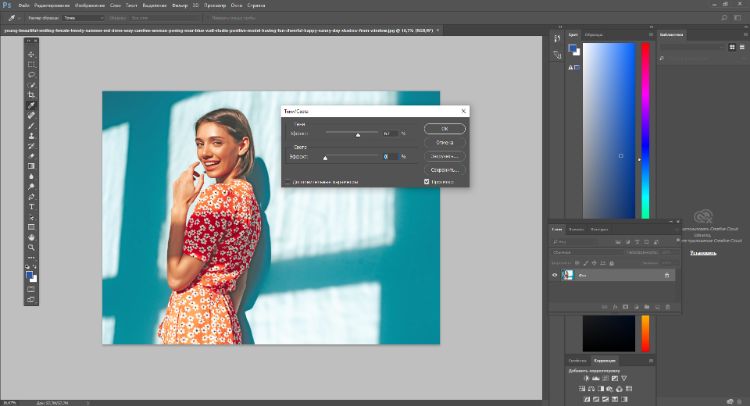750x406 pixels.
Task: Select the Dodge tool
Action: click(31, 187)
